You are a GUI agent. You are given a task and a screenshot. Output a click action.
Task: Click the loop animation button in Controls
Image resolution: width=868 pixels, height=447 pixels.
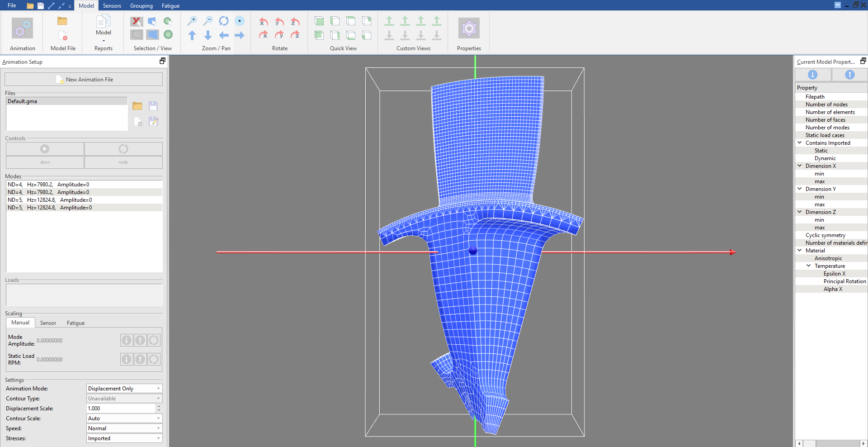pyautogui.click(x=123, y=149)
